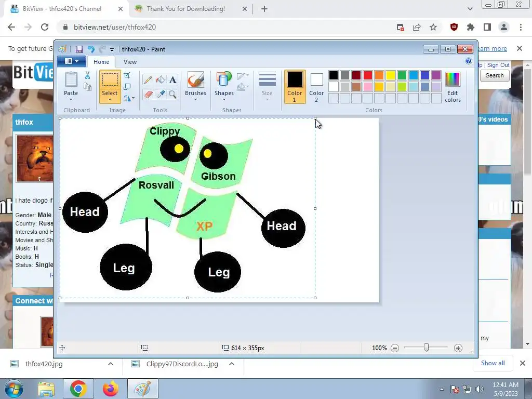This screenshot has width=532, height=399.
Task: Click the Sign Out link on BitView
Action: (498, 65)
